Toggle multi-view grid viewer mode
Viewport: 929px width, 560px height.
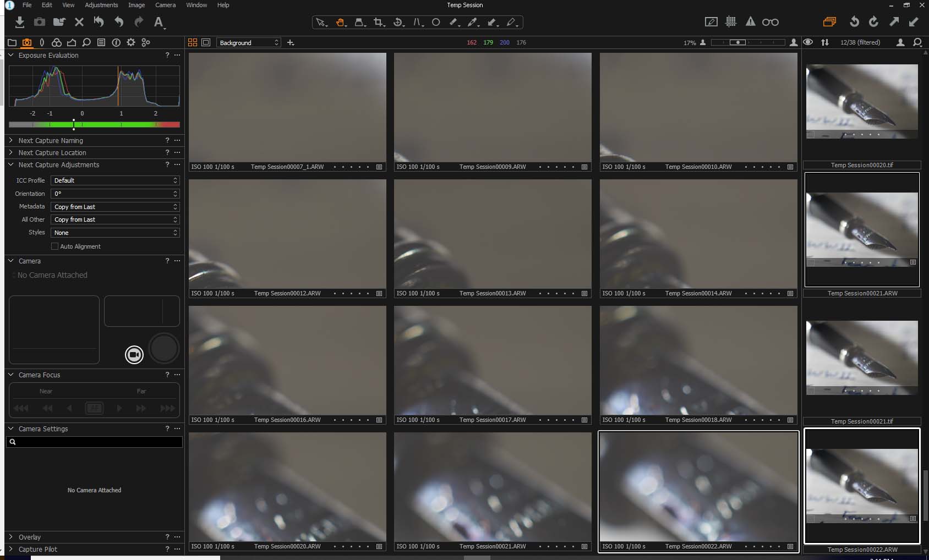click(193, 42)
